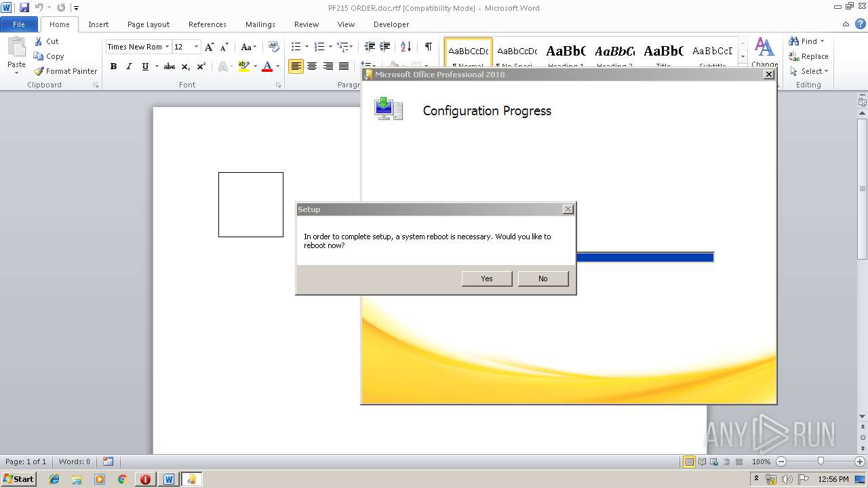
Task: Open the font size dropdown
Action: coord(197,47)
